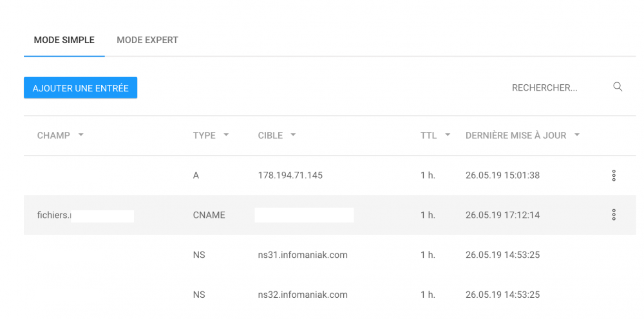Open options menu for the CNAME record
Image resolution: width=644 pixels, height=319 pixels.
tap(614, 215)
